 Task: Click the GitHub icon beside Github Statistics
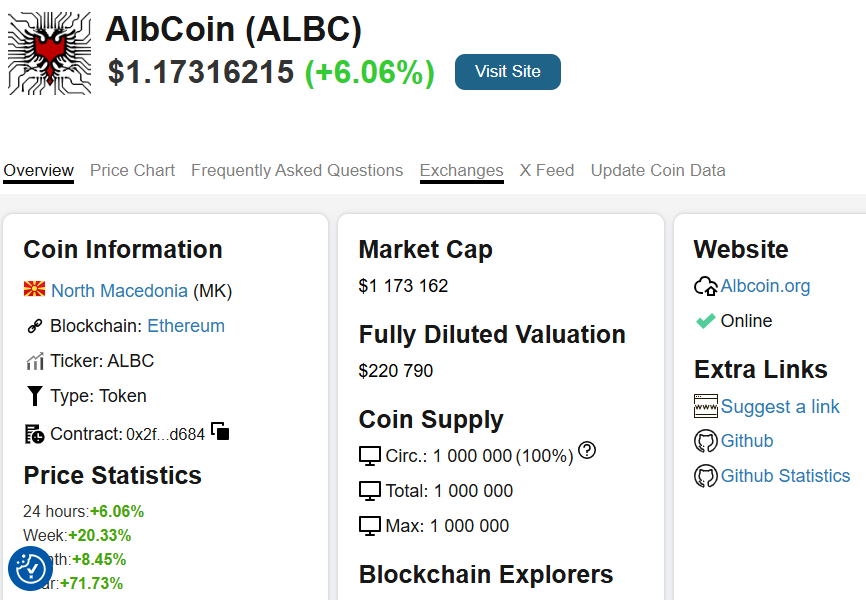(x=705, y=476)
